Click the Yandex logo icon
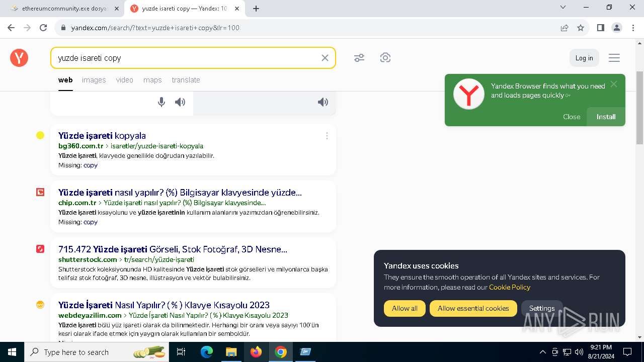 click(x=19, y=58)
